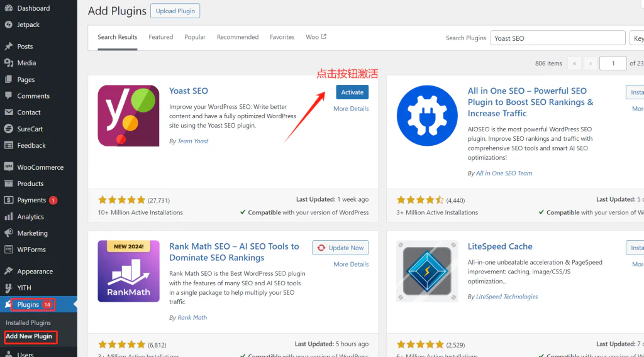644x357 pixels.
Task: Click the Jetpack sidebar icon
Action: tap(8, 25)
